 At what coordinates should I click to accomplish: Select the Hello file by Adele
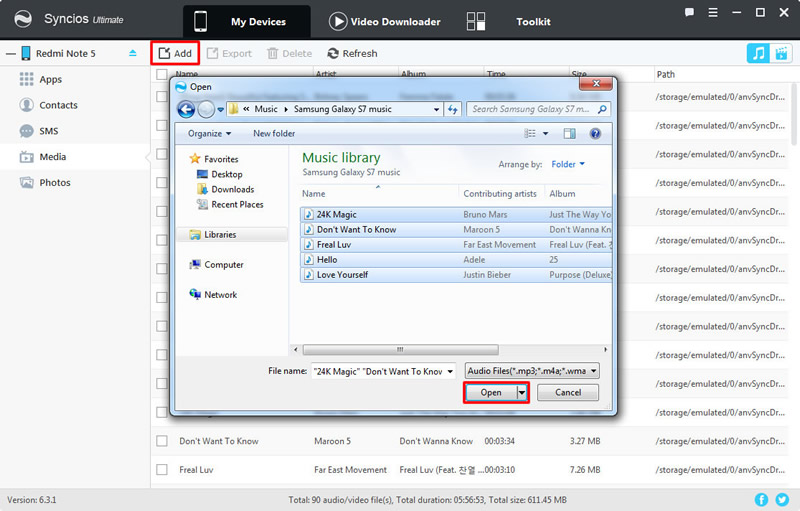click(456, 260)
